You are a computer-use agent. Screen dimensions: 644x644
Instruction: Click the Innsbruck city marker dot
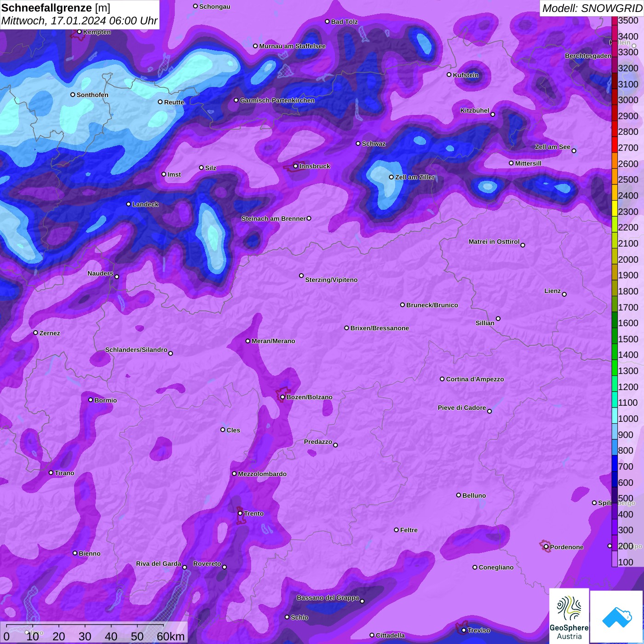[x=296, y=166]
